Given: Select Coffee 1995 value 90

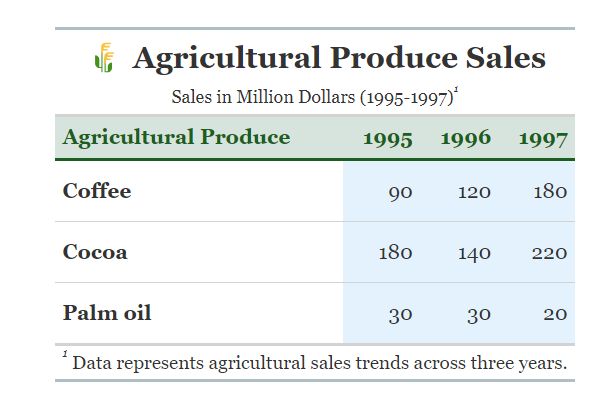Looking at the screenshot, I should click(400, 192).
